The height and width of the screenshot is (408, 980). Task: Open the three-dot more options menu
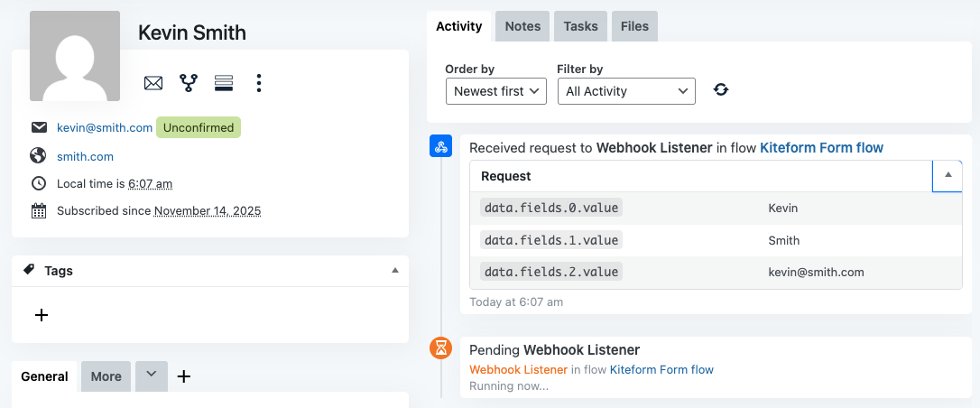coord(259,83)
